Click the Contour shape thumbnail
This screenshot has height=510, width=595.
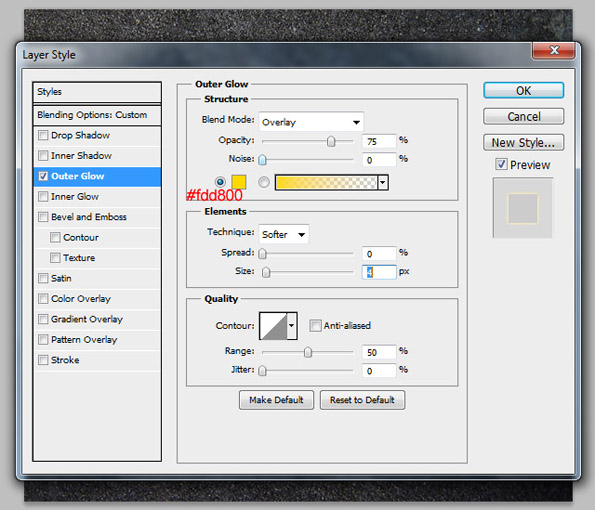(273, 326)
